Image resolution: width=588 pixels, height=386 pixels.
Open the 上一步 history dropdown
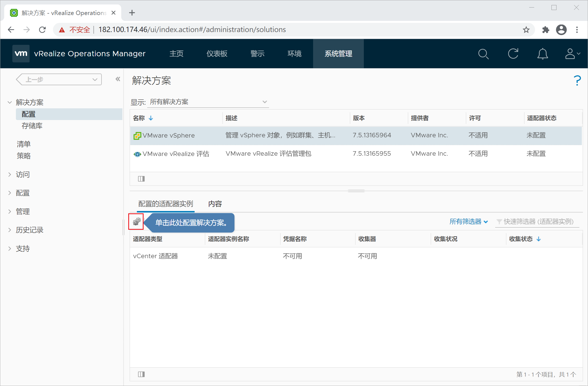click(x=59, y=79)
